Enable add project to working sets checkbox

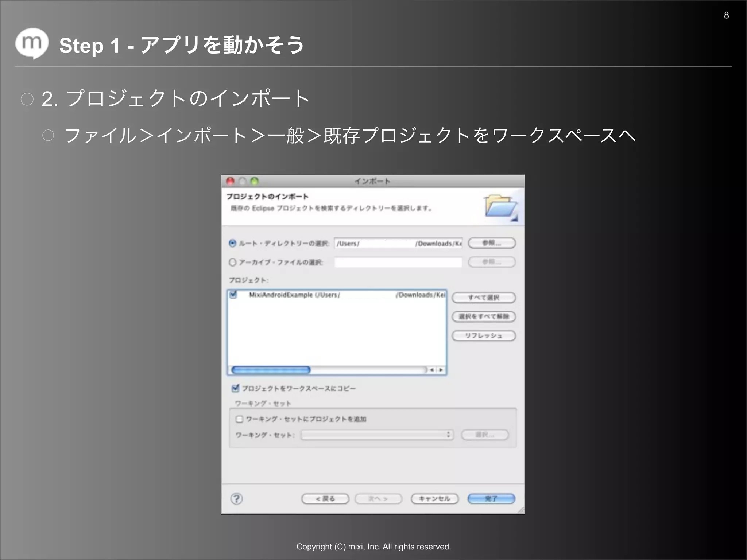pos(240,419)
